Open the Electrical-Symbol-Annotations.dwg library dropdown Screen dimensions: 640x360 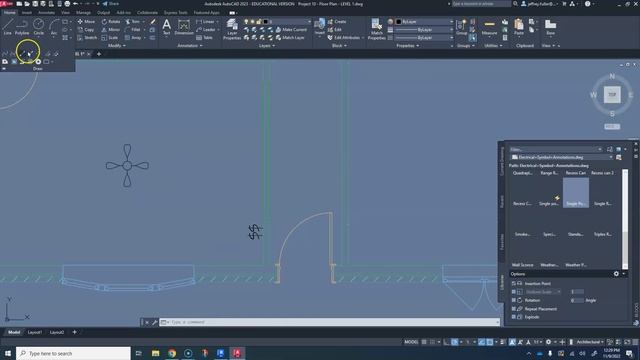(562, 157)
